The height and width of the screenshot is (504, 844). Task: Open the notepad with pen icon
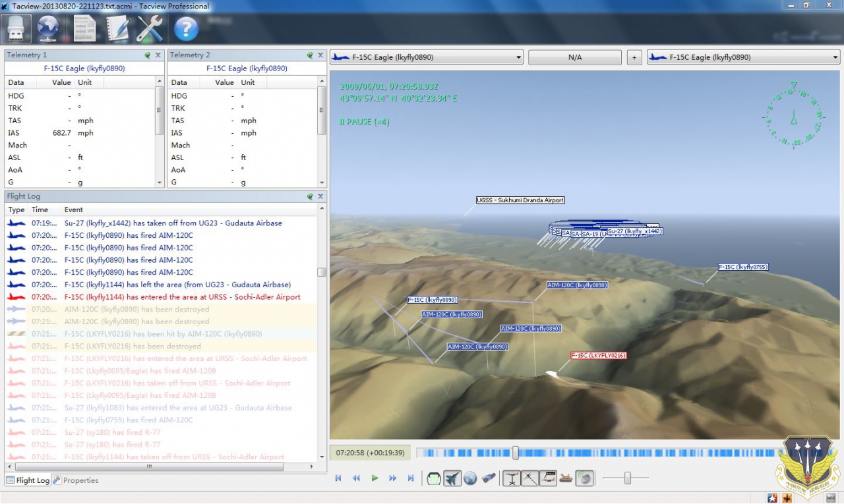[118, 28]
